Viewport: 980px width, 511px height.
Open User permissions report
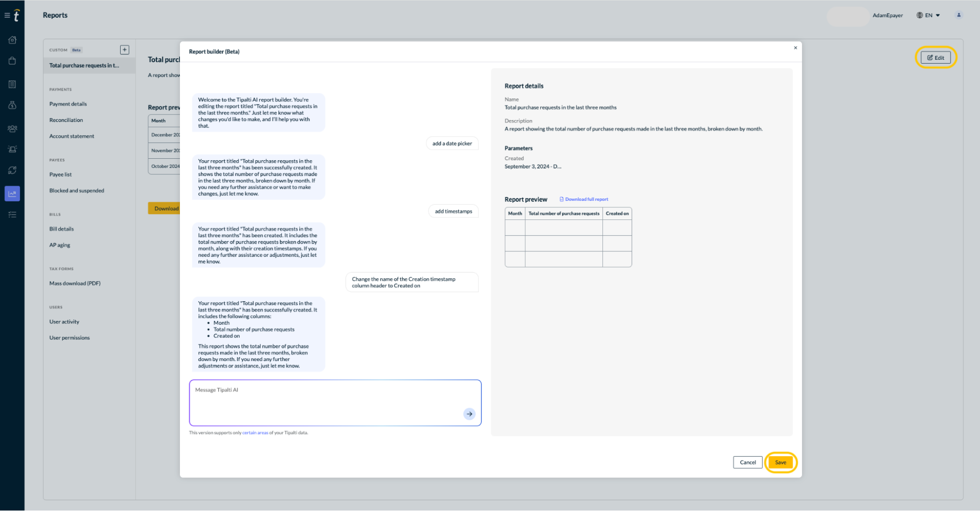click(70, 338)
